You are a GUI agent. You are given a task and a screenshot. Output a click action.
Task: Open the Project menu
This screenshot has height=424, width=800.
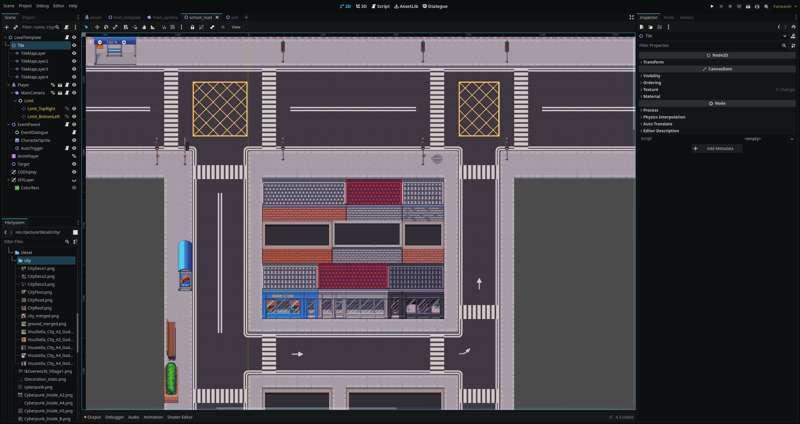(x=25, y=6)
